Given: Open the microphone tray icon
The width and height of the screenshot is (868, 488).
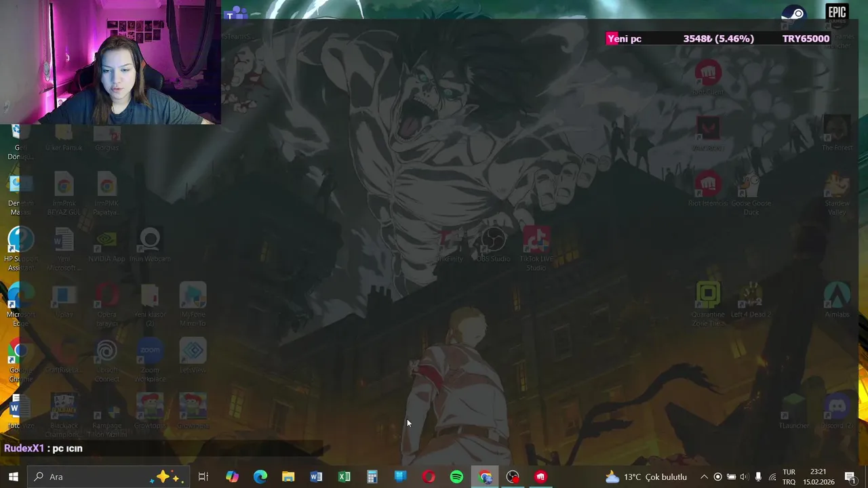Looking at the screenshot, I should click(x=758, y=476).
